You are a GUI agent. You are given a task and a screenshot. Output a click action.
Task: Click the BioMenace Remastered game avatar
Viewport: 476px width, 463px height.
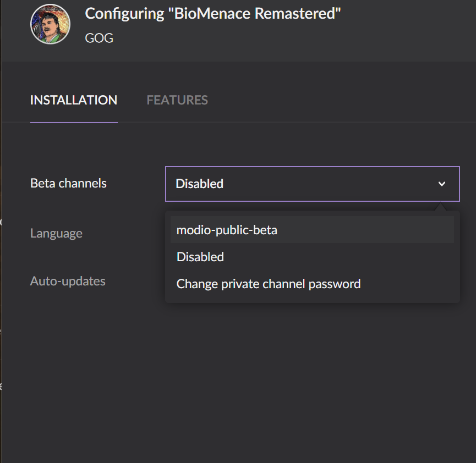click(50, 24)
